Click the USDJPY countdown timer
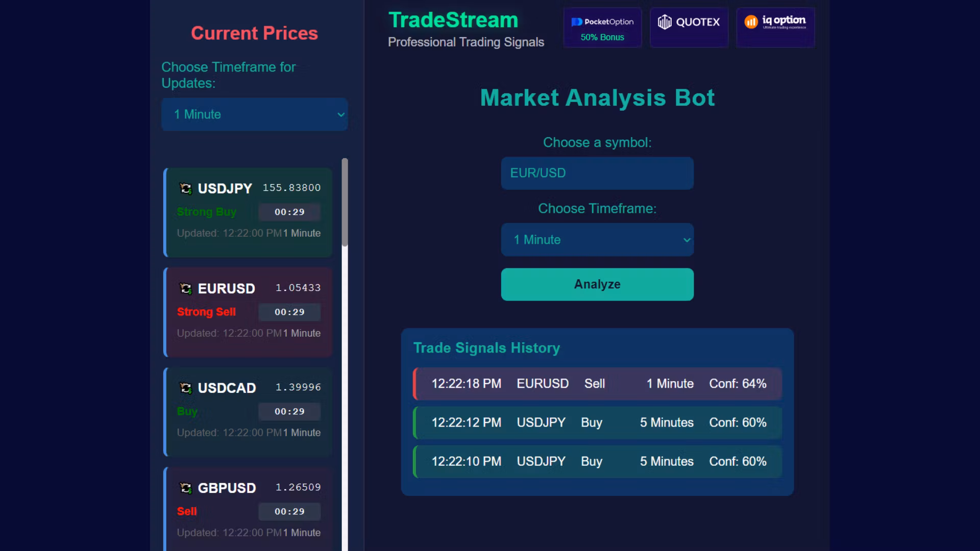This screenshot has width=980, height=551. 289,212
